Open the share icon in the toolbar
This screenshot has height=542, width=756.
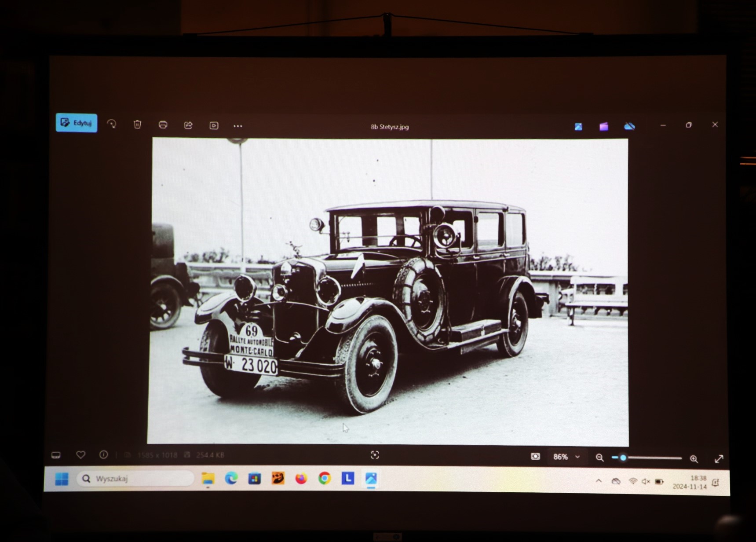pyautogui.click(x=188, y=125)
